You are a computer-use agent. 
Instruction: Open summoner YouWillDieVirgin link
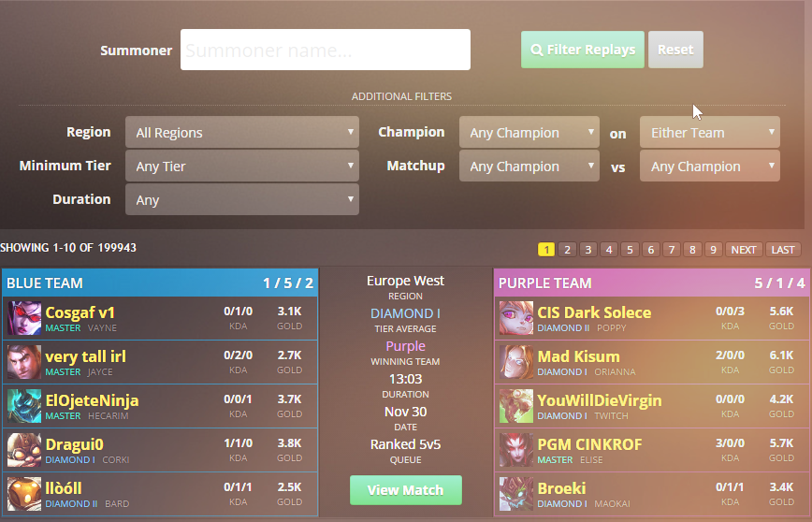point(599,400)
